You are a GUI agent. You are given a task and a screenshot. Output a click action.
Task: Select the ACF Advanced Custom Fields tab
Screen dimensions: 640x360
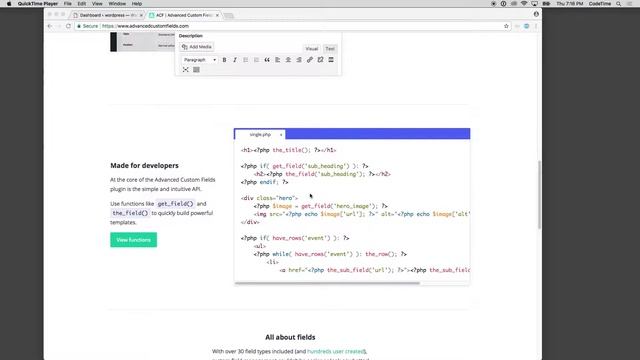(183, 16)
